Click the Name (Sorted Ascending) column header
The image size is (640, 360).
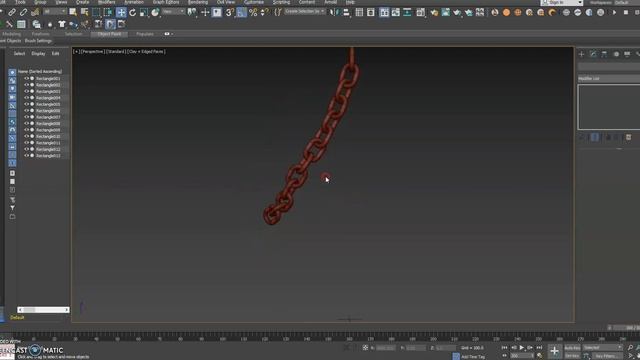tap(40, 72)
